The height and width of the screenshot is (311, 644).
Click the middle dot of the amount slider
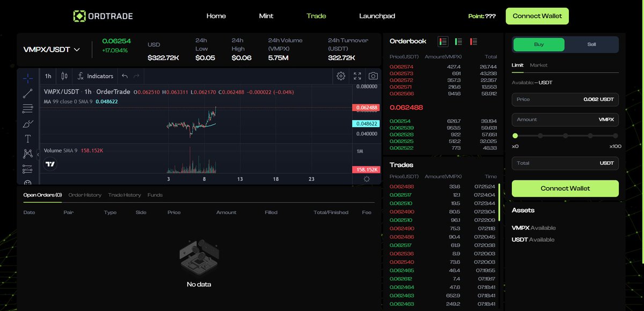(x=565, y=136)
